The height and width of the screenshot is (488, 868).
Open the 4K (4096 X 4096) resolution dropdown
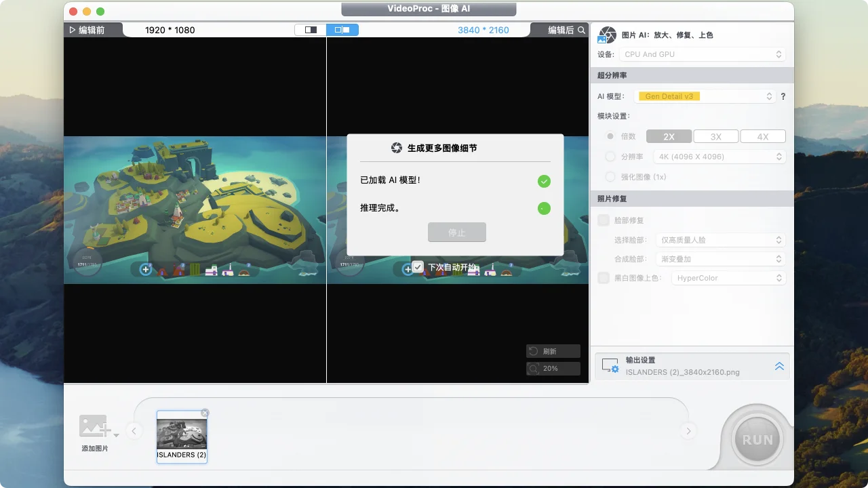pyautogui.click(x=719, y=157)
